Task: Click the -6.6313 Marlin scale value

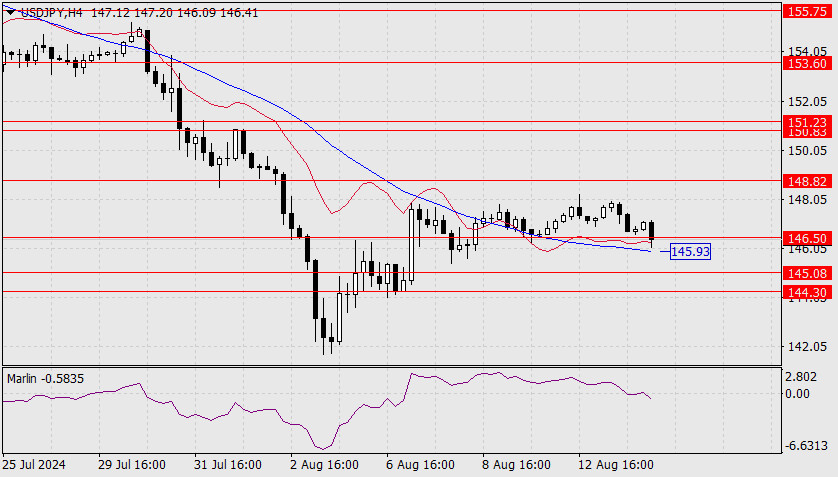Action: click(805, 445)
